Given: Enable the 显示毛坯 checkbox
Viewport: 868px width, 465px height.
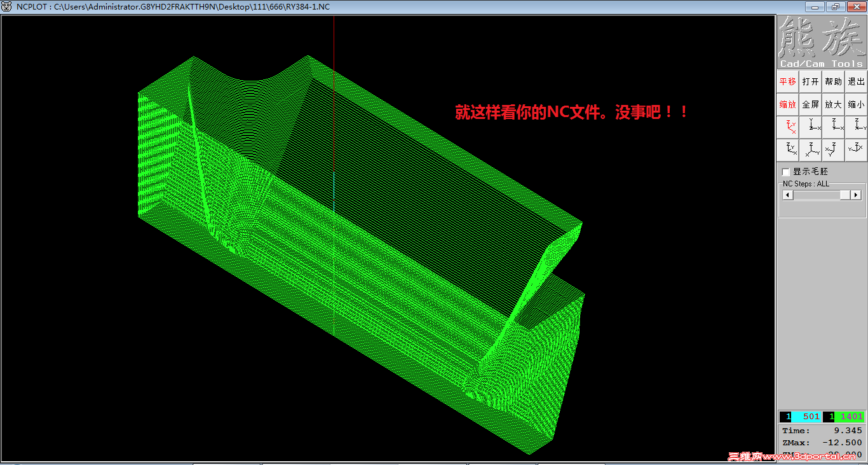Looking at the screenshot, I should 786,172.
